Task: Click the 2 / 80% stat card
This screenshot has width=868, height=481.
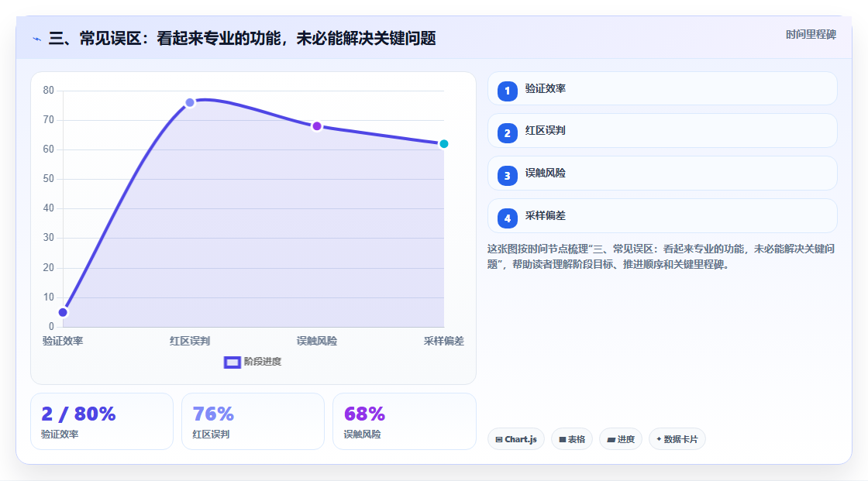Action: point(102,422)
